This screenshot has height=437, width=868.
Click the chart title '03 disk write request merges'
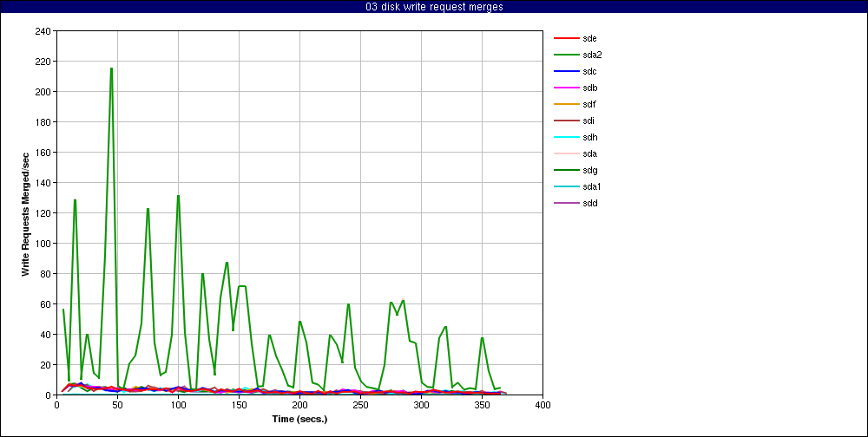click(x=434, y=7)
